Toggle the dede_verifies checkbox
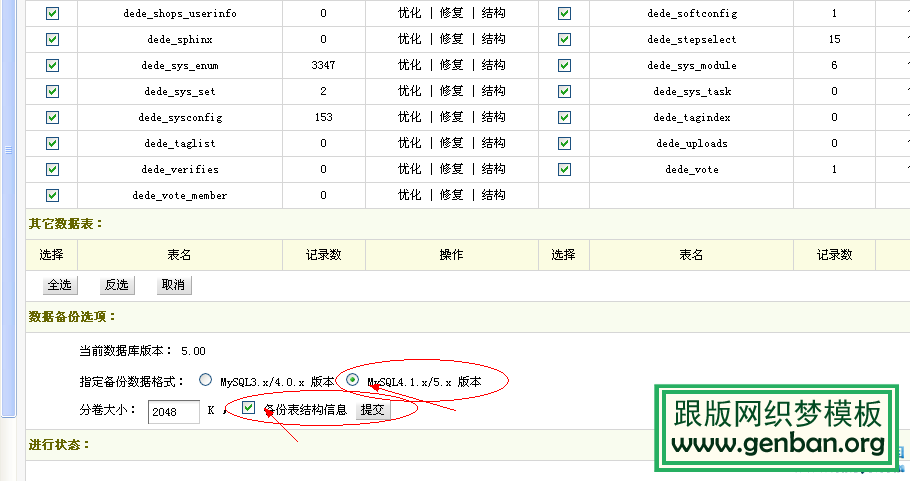The height and width of the screenshot is (481, 910). 52,169
